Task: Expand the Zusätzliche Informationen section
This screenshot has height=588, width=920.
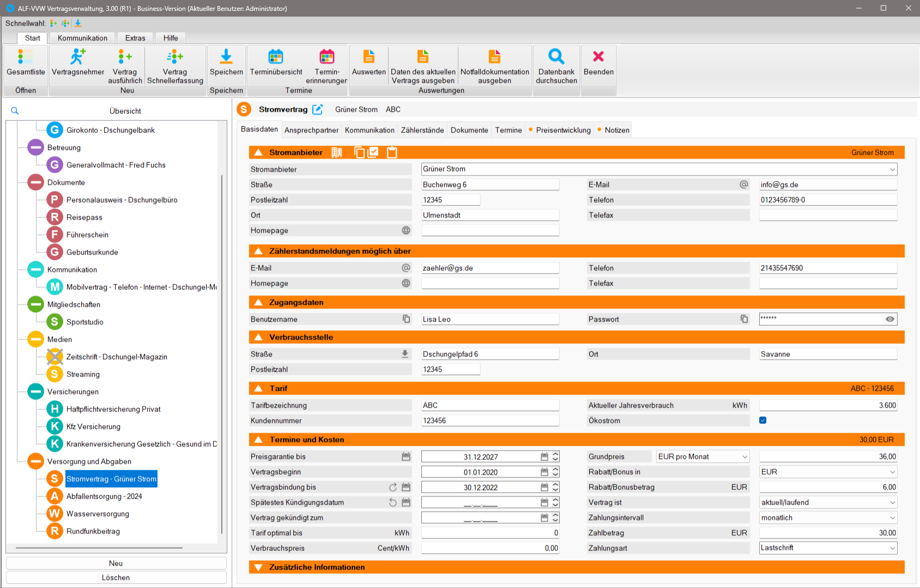Action: 259,567
